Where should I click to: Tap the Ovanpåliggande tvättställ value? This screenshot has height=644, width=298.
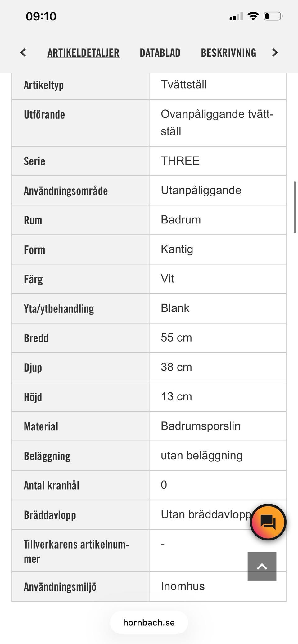tap(217, 123)
